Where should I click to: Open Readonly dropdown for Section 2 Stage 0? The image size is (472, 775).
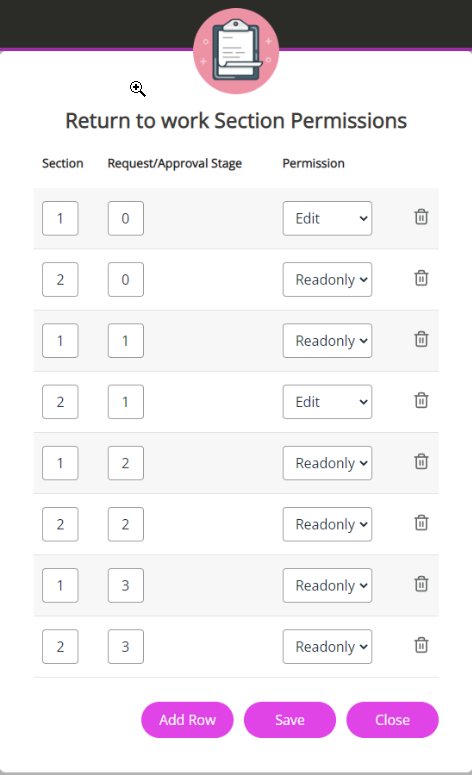point(327,280)
